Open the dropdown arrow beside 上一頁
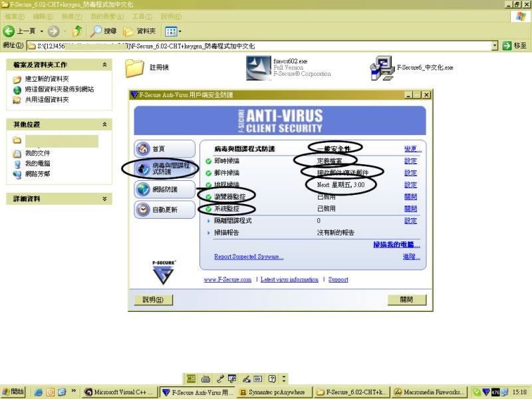This screenshot has width=532, height=399. [42, 31]
